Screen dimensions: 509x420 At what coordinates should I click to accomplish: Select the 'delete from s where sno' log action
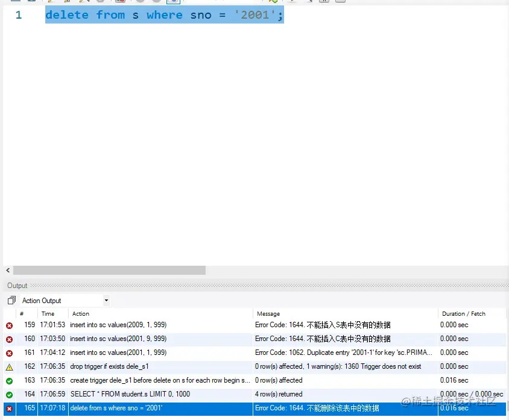[116, 408]
